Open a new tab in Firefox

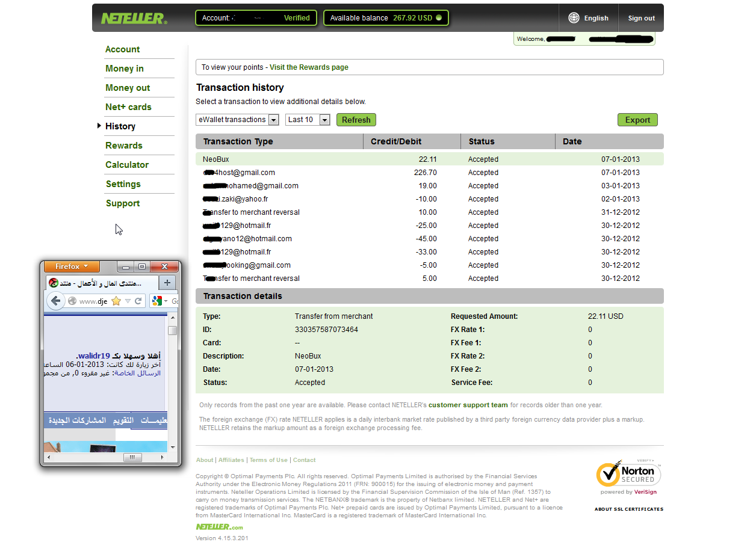[x=168, y=283]
